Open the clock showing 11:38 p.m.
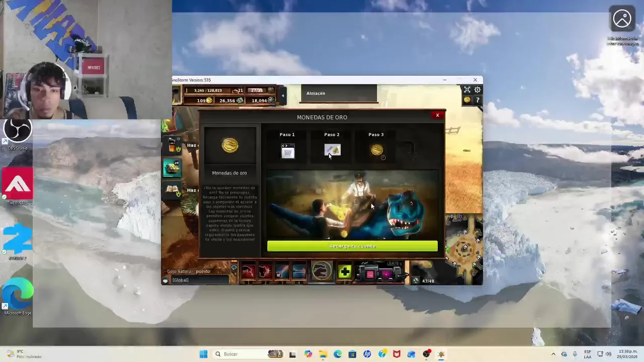644x362 pixels. [x=628, y=354]
